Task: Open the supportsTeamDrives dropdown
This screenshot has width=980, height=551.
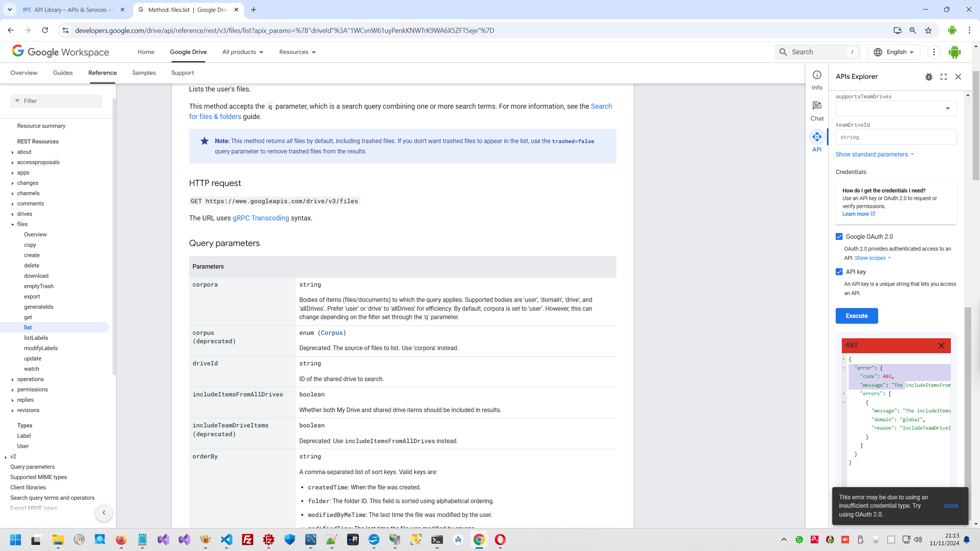Action: tap(896, 108)
